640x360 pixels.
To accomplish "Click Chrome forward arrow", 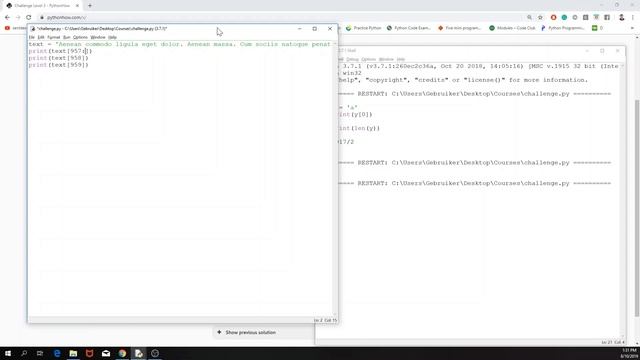I will pos(18,18).
